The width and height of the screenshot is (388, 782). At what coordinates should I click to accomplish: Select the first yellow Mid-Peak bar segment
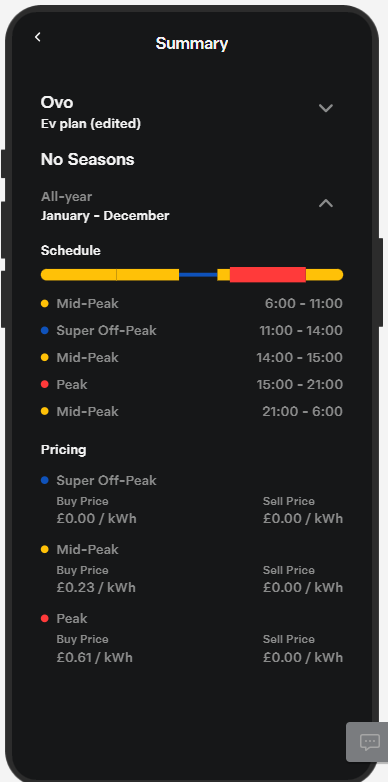click(x=79, y=275)
